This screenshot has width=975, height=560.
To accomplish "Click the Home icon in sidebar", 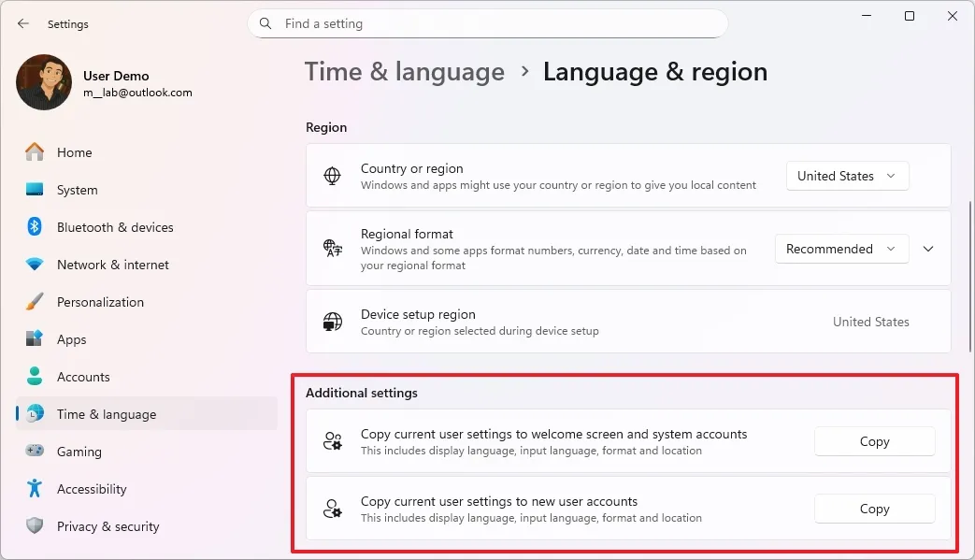I will point(35,152).
